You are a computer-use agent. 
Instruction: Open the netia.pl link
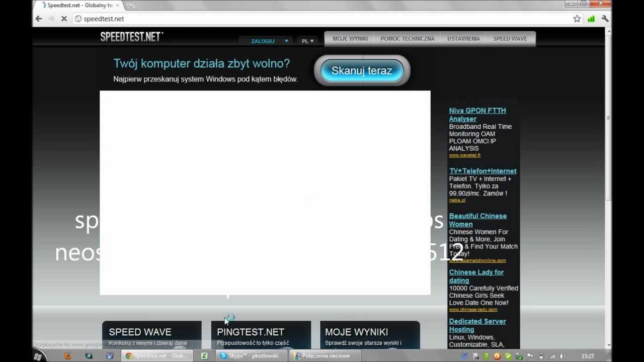(x=457, y=200)
